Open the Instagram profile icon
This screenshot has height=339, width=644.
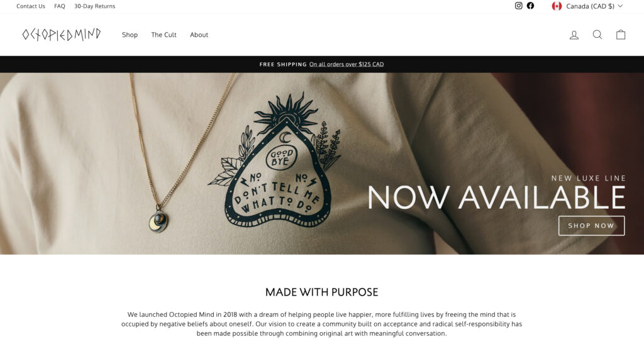click(x=519, y=6)
